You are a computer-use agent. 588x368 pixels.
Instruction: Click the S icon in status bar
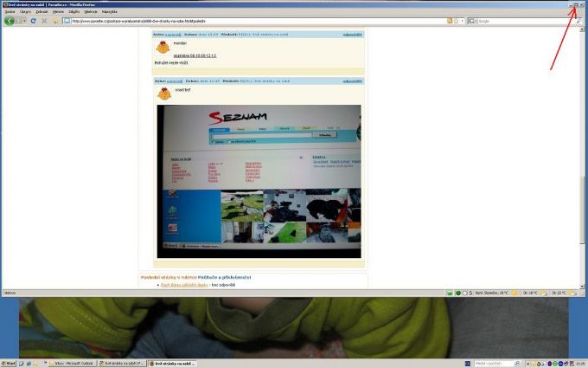(x=470, y=293)
